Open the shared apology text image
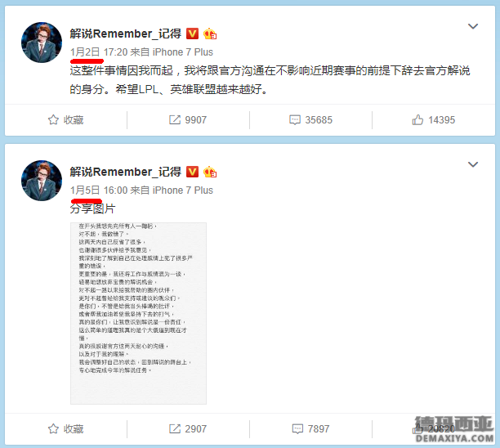This screenshot has height=448, width=500. (x=138, y=313)
